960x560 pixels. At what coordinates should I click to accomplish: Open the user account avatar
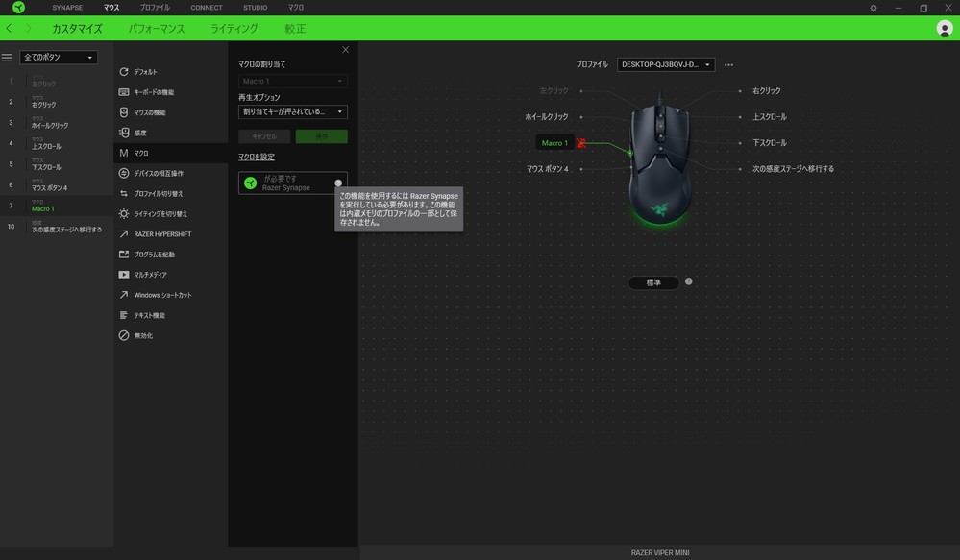tap(944, 28)
